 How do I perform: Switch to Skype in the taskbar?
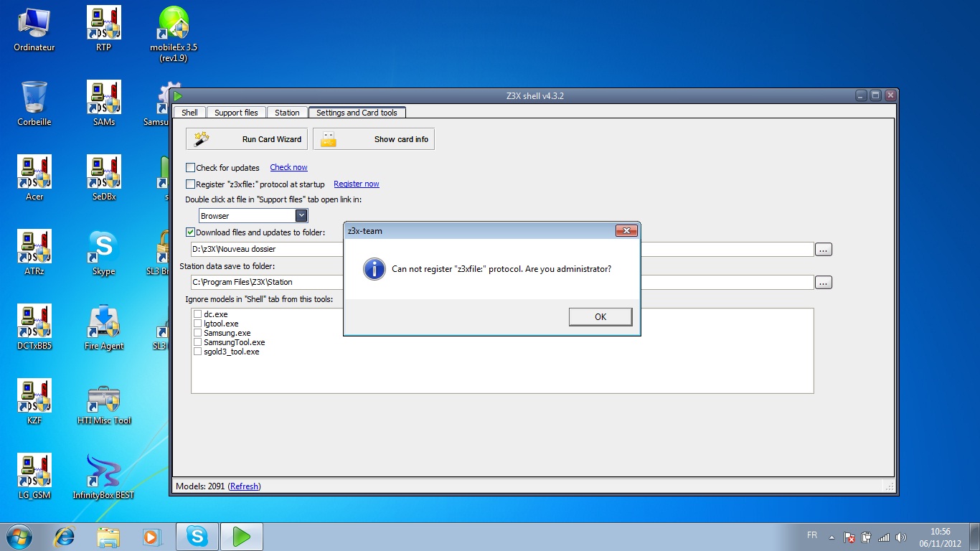197,536
